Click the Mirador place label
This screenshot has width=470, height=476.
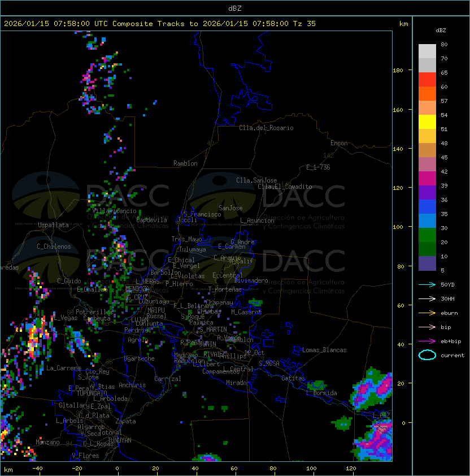pos(238,383)
